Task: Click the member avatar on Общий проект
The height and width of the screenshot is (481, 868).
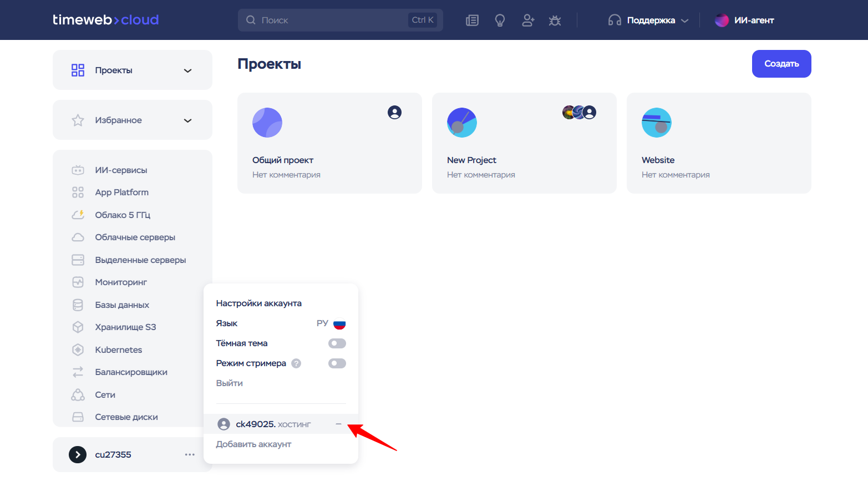Action: point(394,113)
